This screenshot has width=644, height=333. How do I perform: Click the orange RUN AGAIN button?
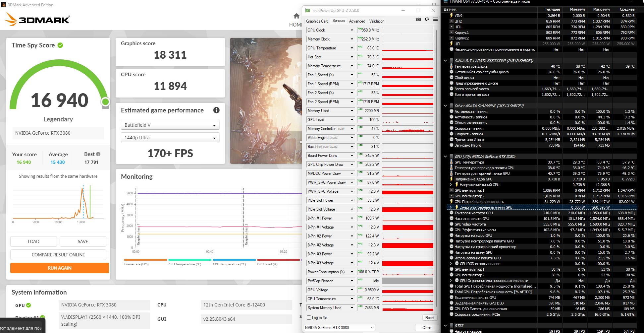coord(60,268)
